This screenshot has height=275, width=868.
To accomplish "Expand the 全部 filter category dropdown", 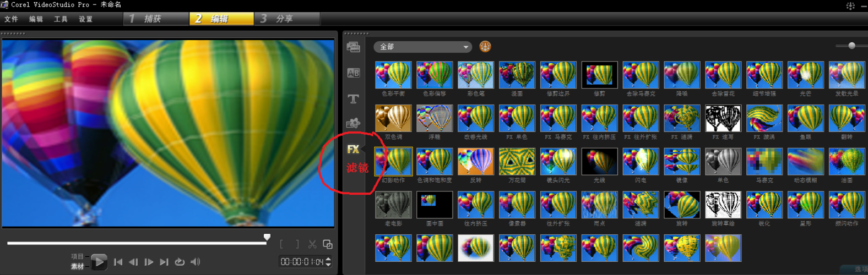I will [423, 47].
